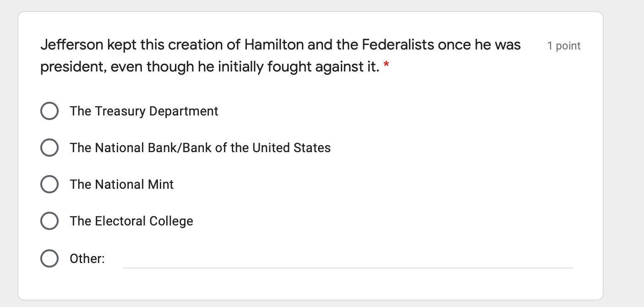Click the 'The National Mint' answer label
Viewport: 644px width, 307px height.
121,185
